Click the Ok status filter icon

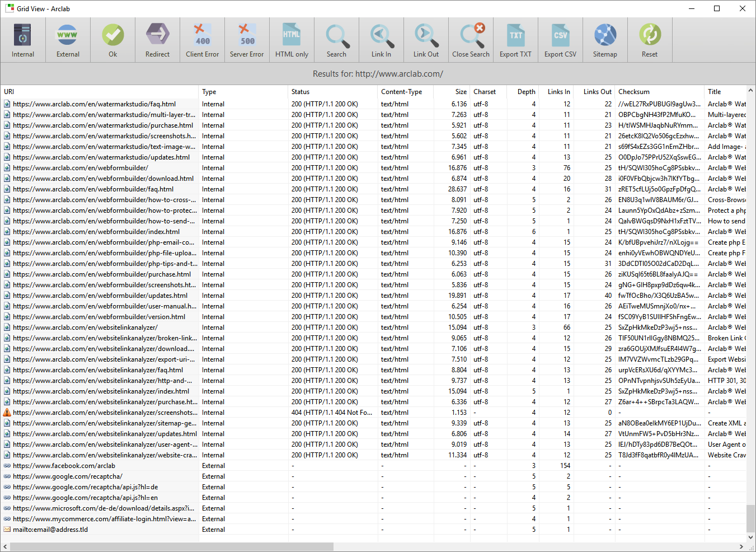click(112, 40)
